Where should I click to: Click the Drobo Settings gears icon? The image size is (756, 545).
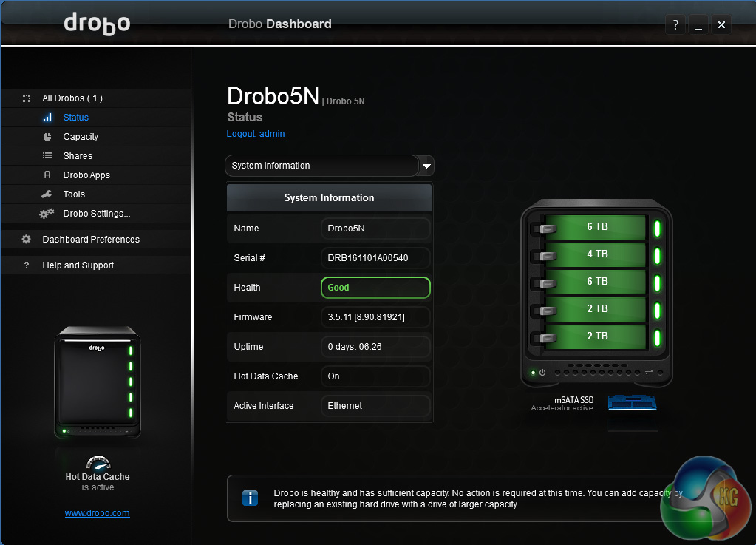[x=47, y=214]
